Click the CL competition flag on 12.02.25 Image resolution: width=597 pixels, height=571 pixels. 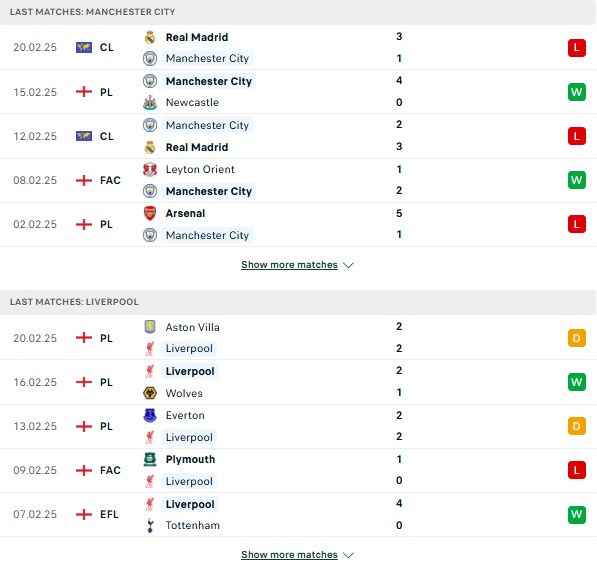click(84, 136)
